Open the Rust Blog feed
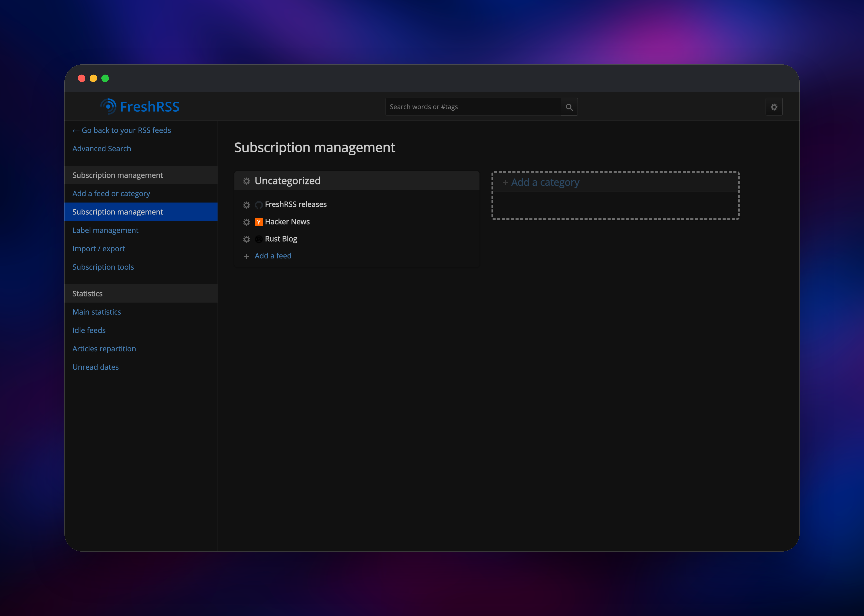Screen dimensions: 864x616 coord(281,239)
